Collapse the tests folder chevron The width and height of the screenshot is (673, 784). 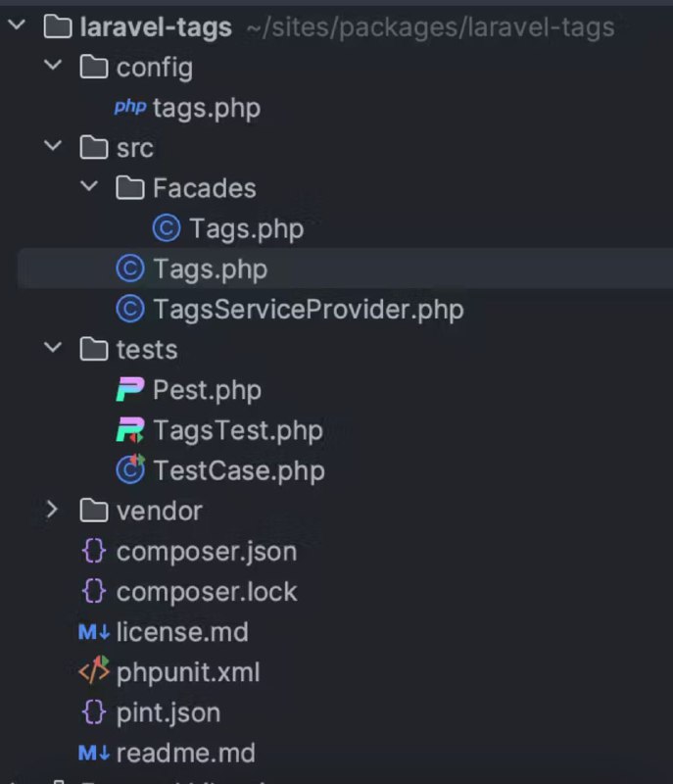point(53,347)
